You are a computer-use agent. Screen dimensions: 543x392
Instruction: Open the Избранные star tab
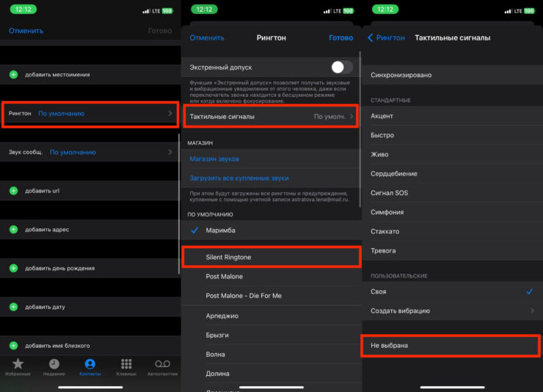pyautogui.click(x=18, y=366)
